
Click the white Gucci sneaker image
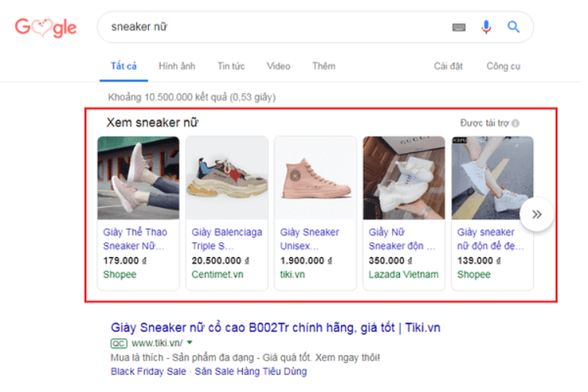pyautogui.click(x=404, y=178)
